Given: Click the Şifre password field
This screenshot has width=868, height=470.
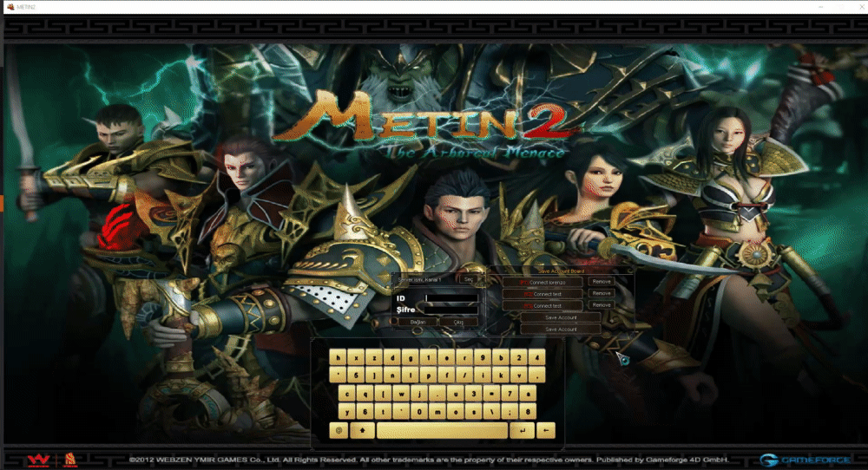Looking at the screenshot, I should (x=451, y=310).
